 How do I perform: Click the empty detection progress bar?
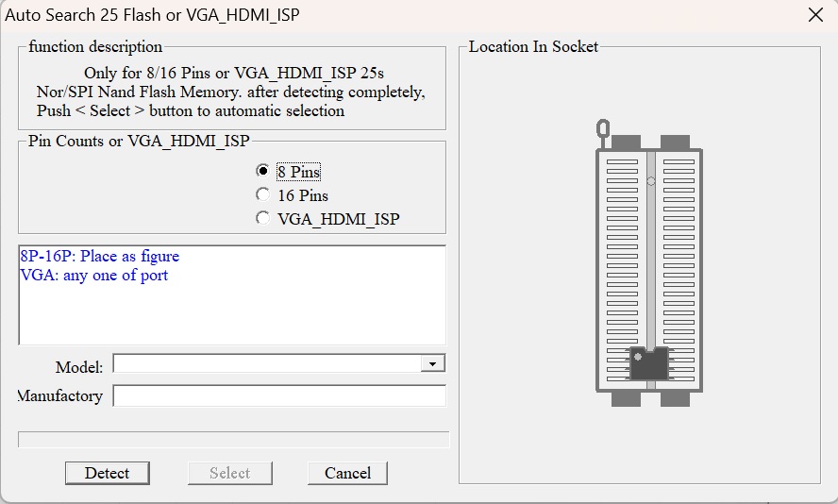234,440
